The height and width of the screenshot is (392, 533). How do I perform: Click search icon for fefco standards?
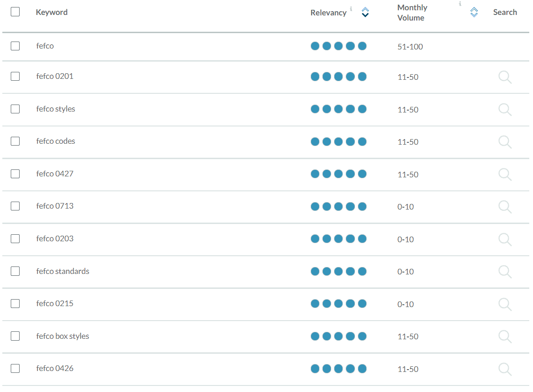505,272
